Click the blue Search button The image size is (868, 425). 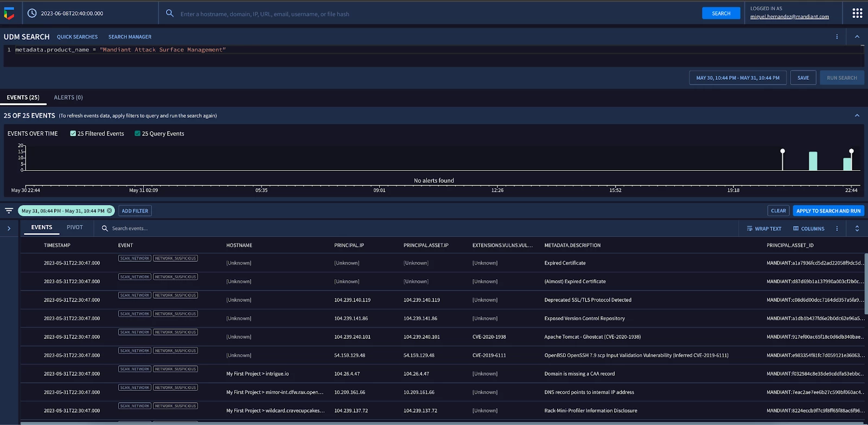pyautogui.click(x=721, y=14)
